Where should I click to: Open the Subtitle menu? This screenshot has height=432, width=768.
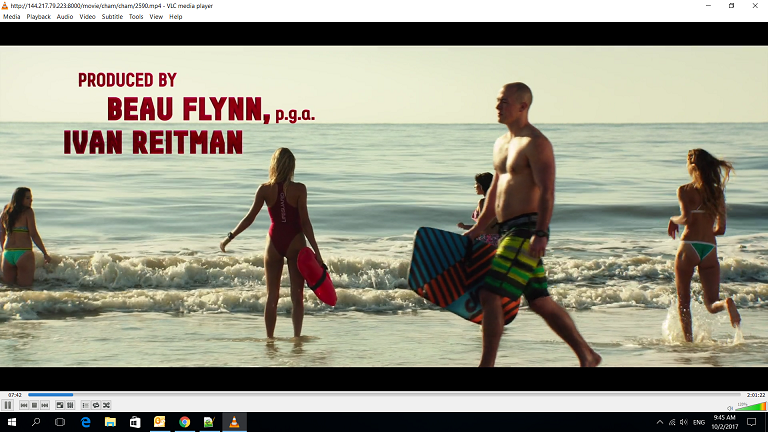point(112,17)
